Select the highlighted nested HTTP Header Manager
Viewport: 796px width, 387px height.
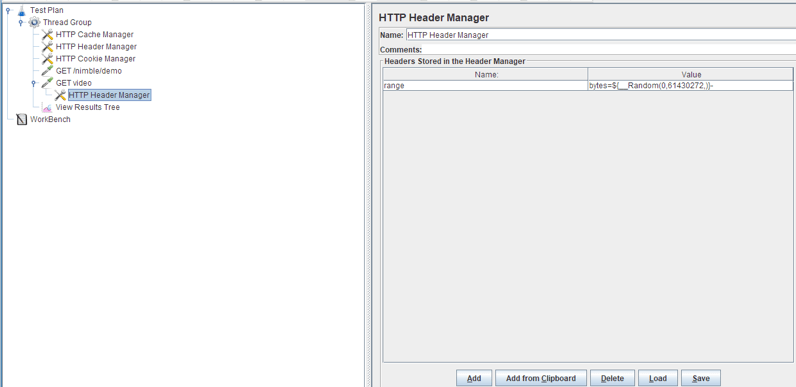[x=109, y=95]
